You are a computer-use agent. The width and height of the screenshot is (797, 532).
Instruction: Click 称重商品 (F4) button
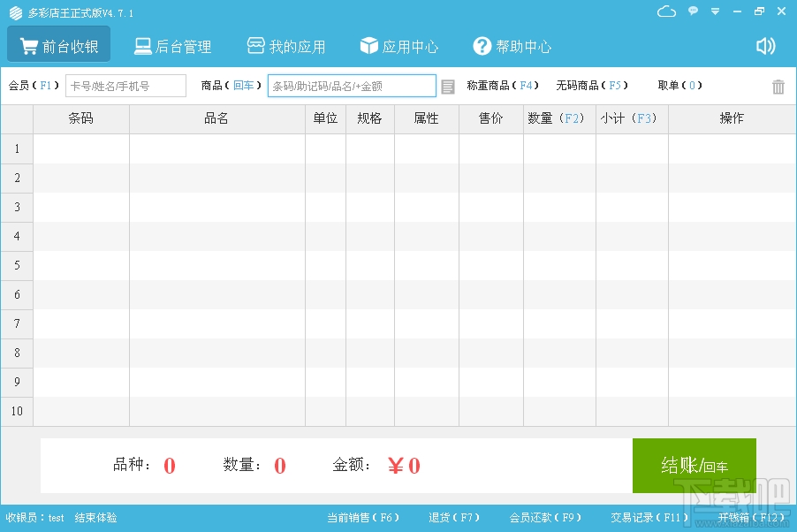(x=503, y=86)
